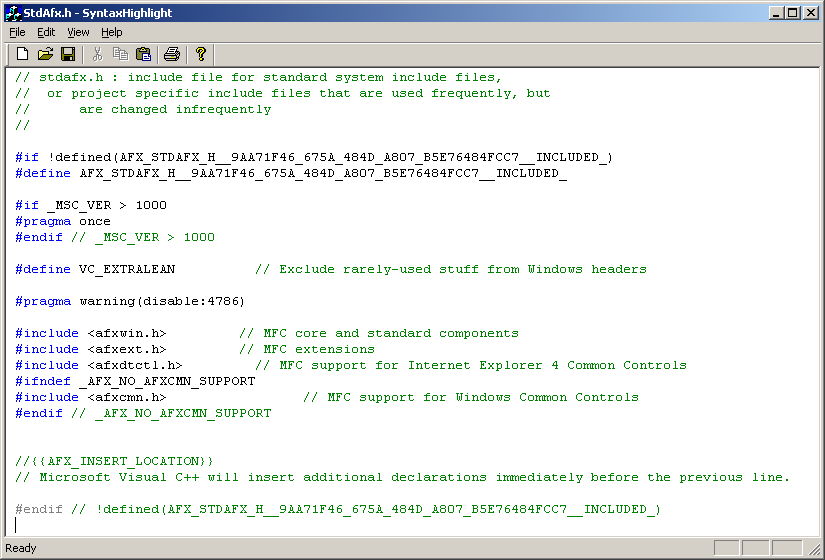Viewport: 825px width, 560px height.
Task: Maximize the SyntaxHighlight window
Action: point(793,12)
